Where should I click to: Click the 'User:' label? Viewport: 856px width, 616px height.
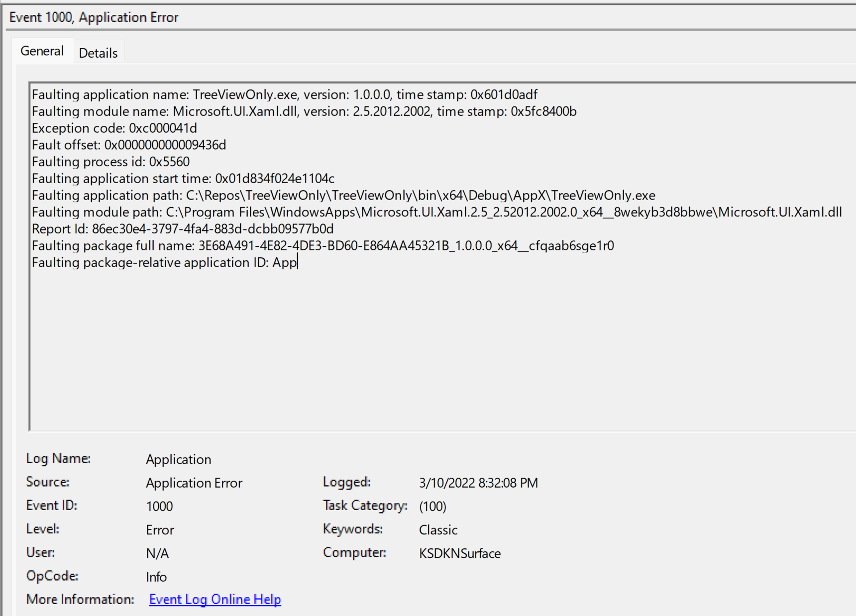(40, 552)
